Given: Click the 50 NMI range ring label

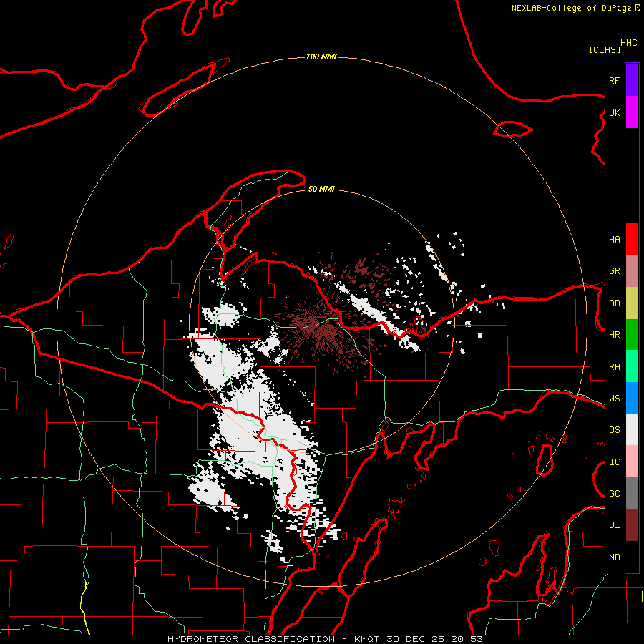Looking at the screenshot, I should (321, 189).
